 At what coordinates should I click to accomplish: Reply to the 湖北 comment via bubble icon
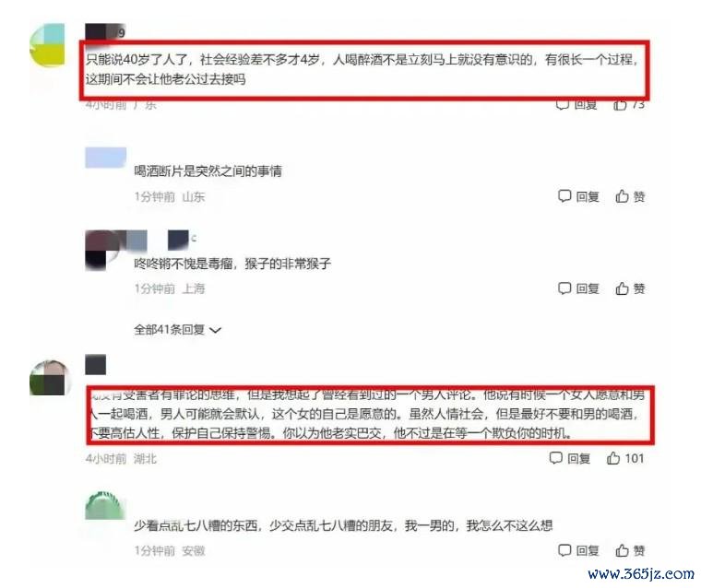coord(570,458)
